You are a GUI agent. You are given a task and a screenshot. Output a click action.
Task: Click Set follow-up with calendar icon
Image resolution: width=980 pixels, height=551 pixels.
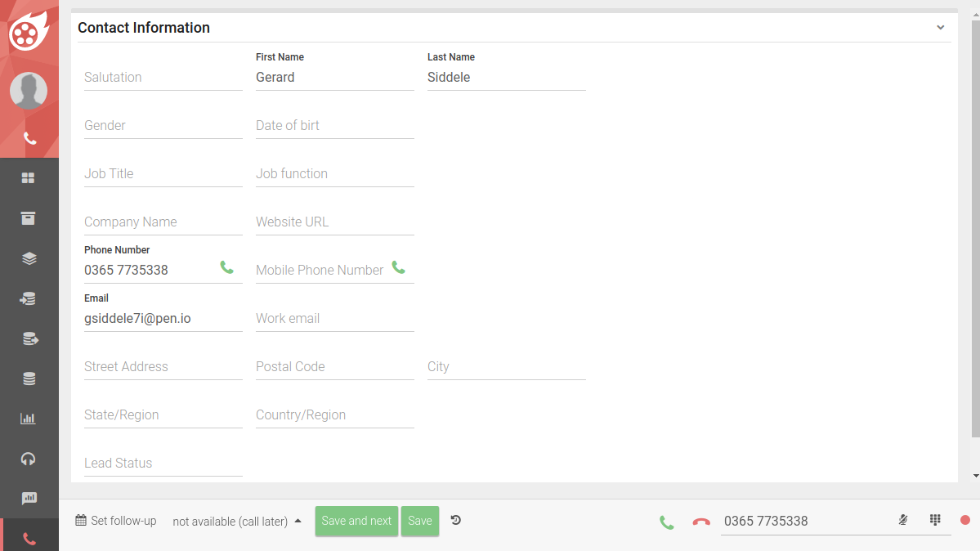(116, 521)
